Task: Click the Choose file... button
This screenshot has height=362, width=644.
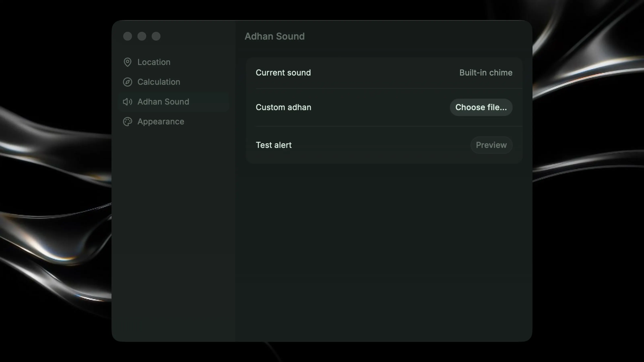Action: pyautogui.click(x=481, y=107)
